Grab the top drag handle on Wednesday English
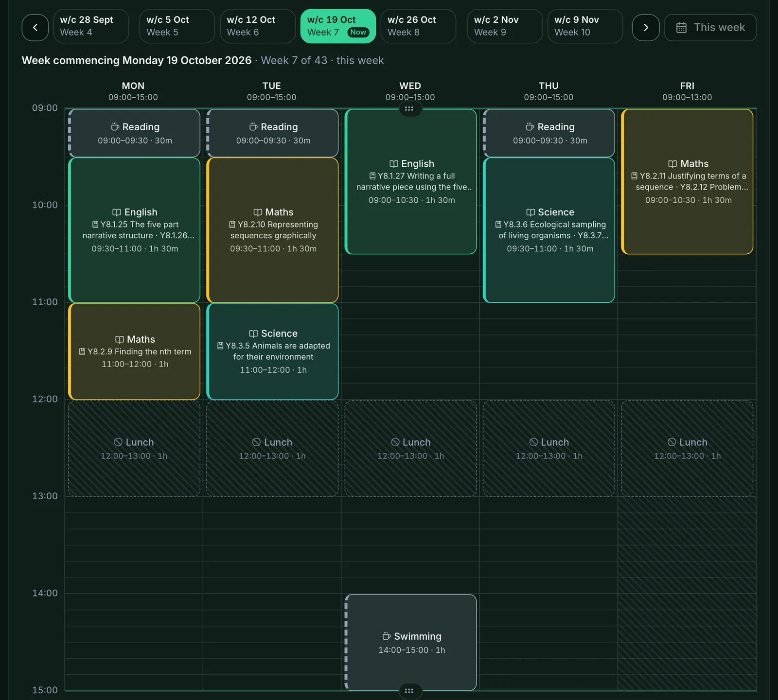 [x=409, y=109]
